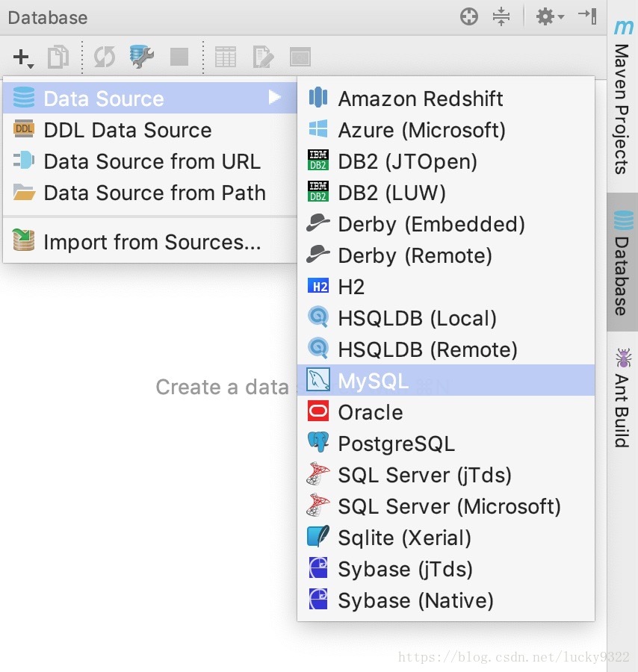638x672 pixels.
Task: Select Oracle data source
Action: point(446,412)
